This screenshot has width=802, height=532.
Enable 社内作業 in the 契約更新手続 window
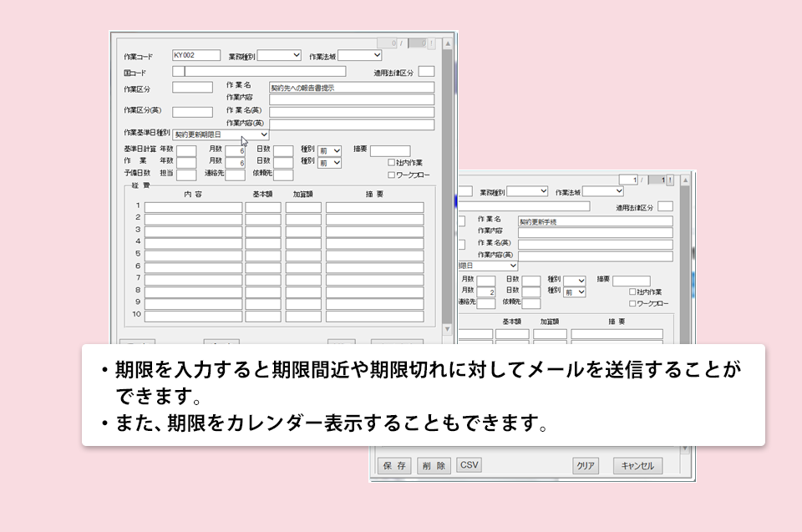point(632,291)
